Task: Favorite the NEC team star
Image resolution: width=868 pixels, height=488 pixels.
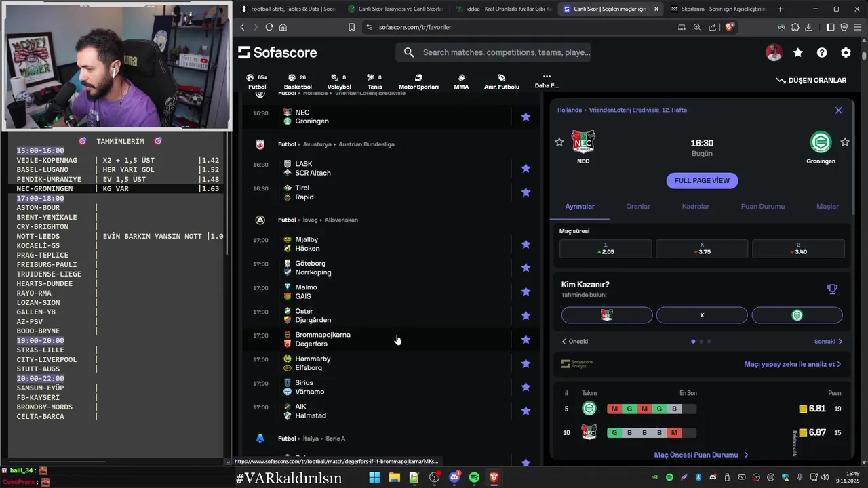Action: pos(559,142)
